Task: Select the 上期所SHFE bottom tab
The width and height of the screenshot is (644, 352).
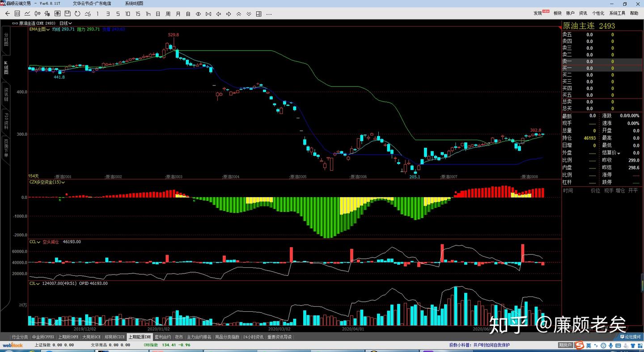Action: point(68,337)
